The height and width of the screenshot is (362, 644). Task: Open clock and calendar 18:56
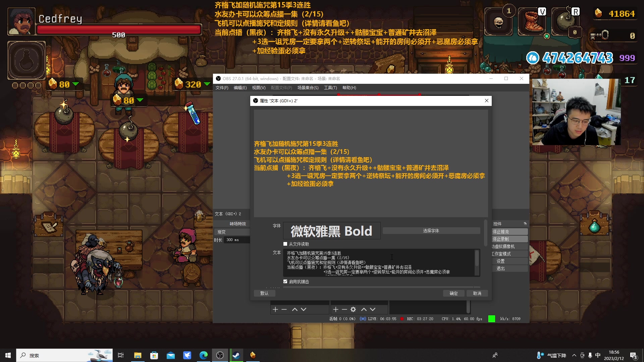click(x=614, y=355)
